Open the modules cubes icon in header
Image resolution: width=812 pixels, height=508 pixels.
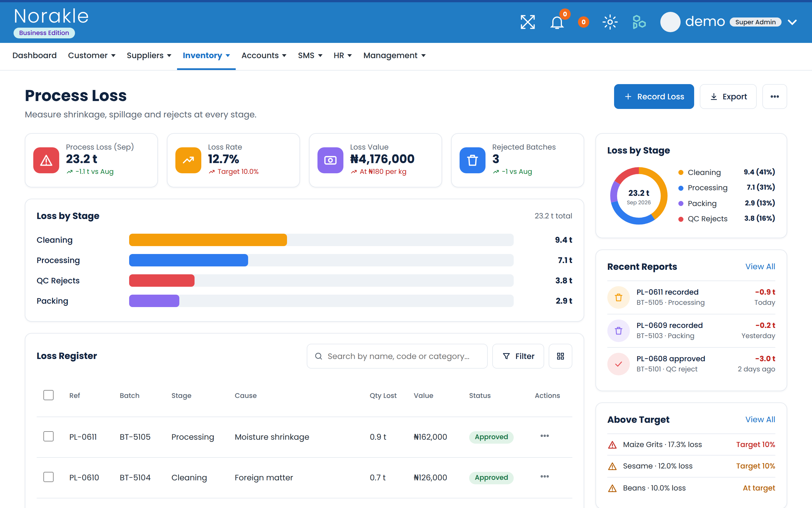click(x=639, y=22)
